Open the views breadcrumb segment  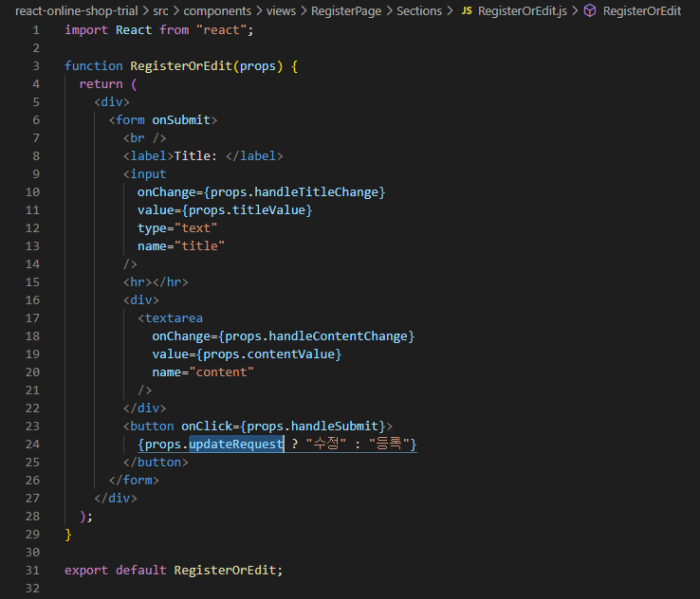pyautogui.click(x=282, y=10)
